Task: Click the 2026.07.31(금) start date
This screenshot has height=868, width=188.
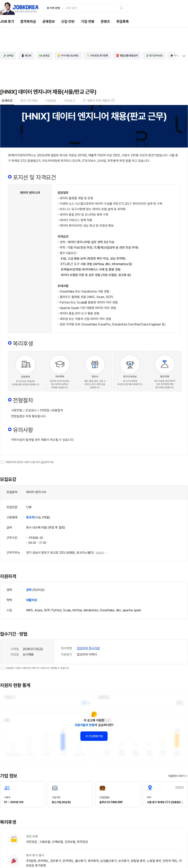Action: point(33,649)
